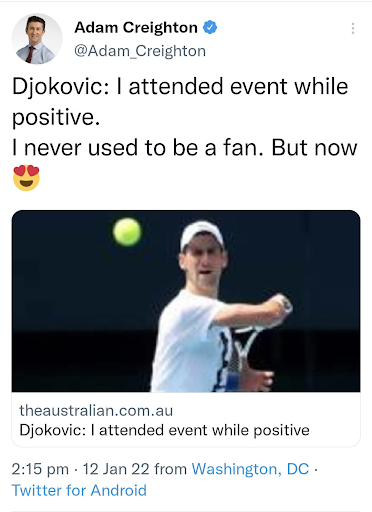The image size is (372, 512).
Task: Open the theaustralian.com.au domain link
Action: tap(96, 411)
